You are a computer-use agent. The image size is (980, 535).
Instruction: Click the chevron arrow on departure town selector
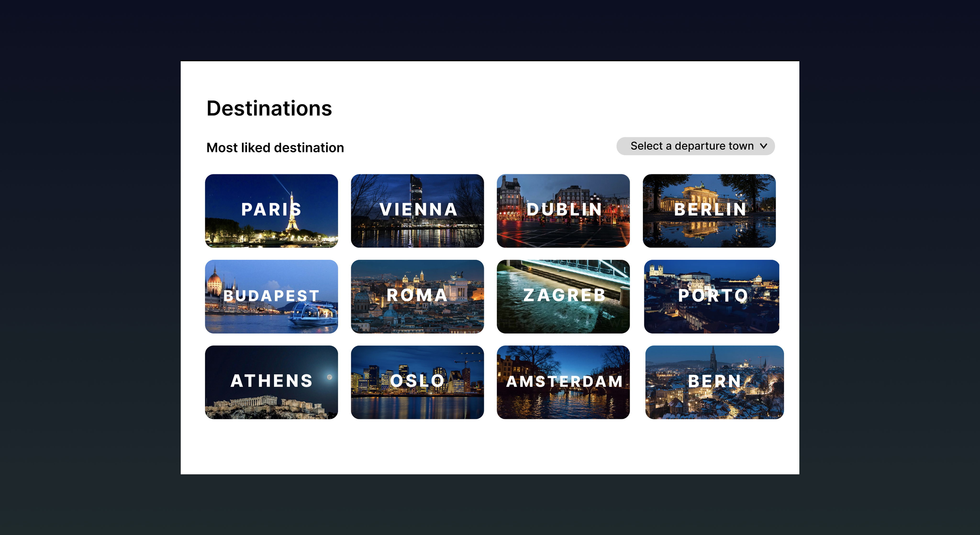[763, 146]
